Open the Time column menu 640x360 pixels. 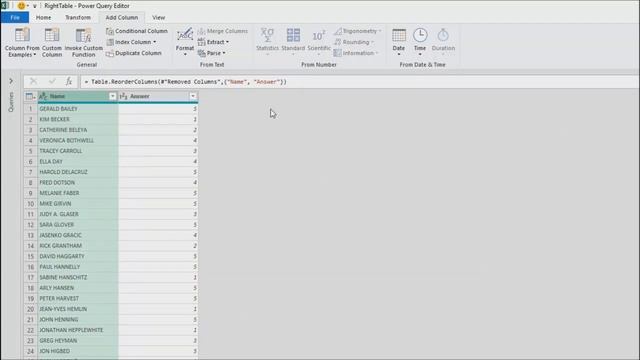[x=420, y=42]
